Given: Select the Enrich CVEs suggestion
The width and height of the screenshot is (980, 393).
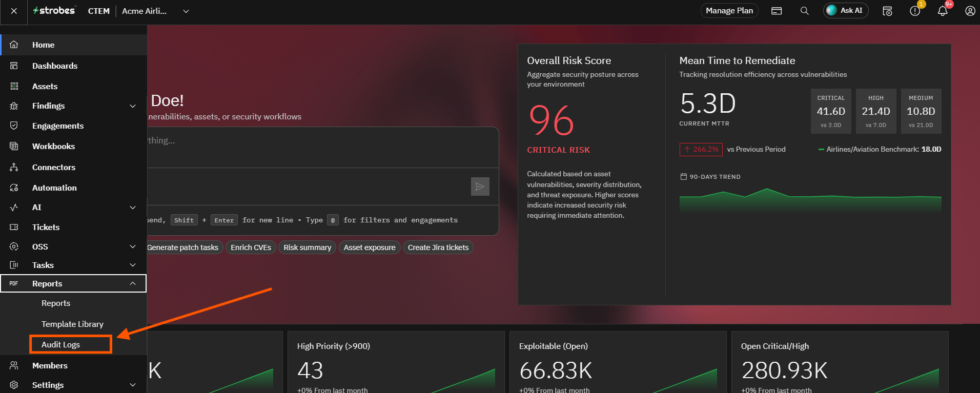Looking at the screenshot, I should coord(251,247).
